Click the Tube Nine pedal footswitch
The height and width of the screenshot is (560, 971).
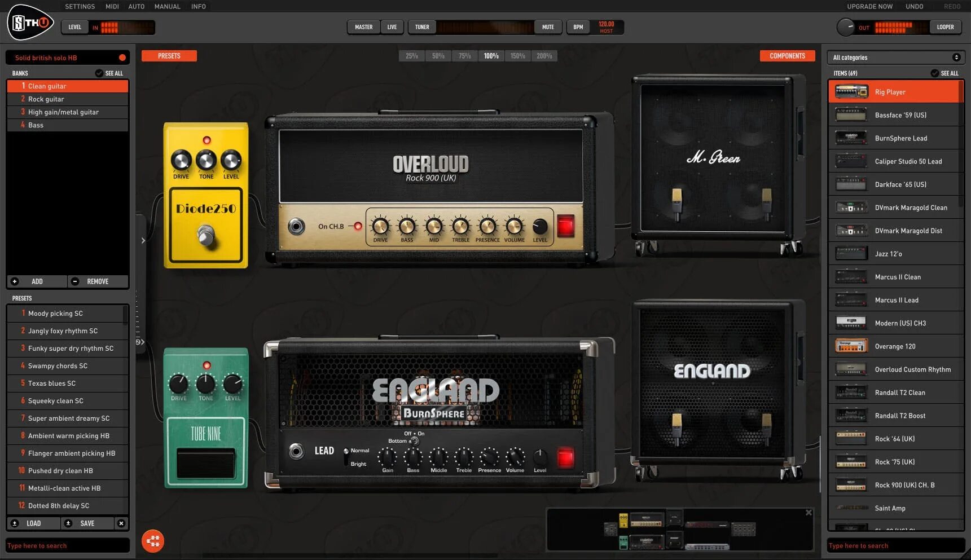click(206, 463)
